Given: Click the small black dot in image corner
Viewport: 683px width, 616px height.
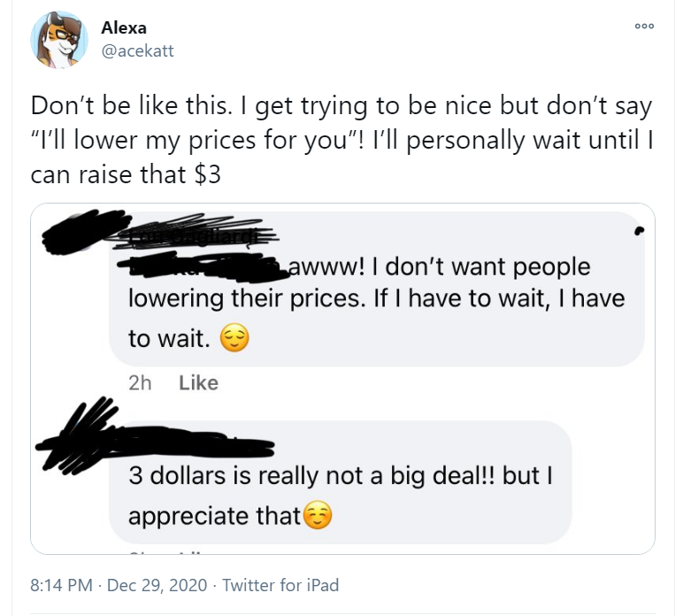Looking at the screenshot, I should (640, 231).
